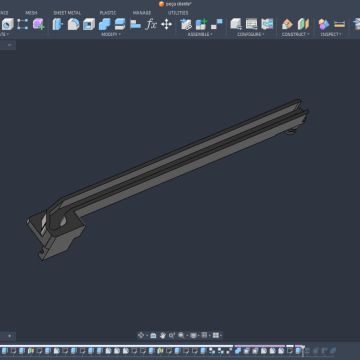
Task: Open Grid and Snaps settings icon
Action: tap(204, 335)
